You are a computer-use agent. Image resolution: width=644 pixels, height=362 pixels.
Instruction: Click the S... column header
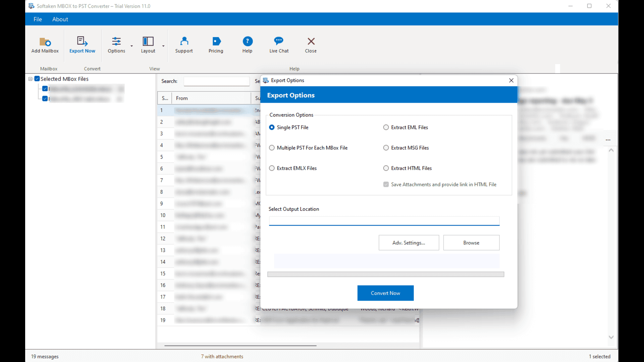[x=165, y=98]
